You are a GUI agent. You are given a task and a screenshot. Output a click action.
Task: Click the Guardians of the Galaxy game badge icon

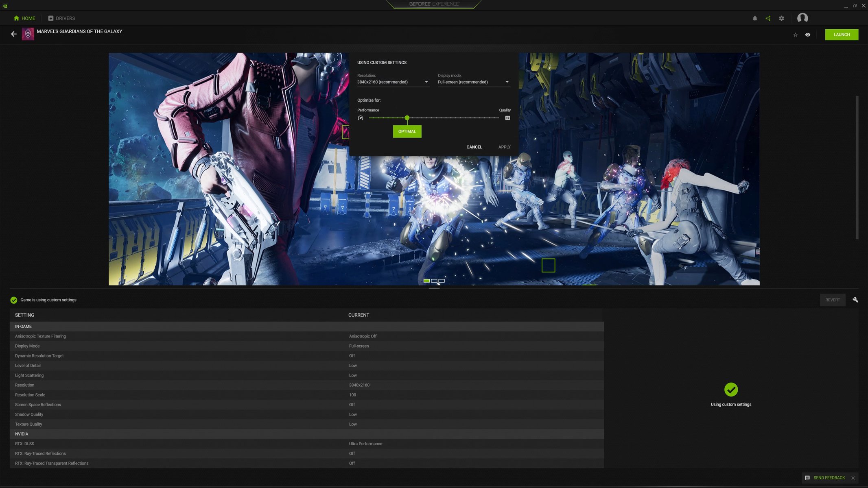click(x=28, y=34)
